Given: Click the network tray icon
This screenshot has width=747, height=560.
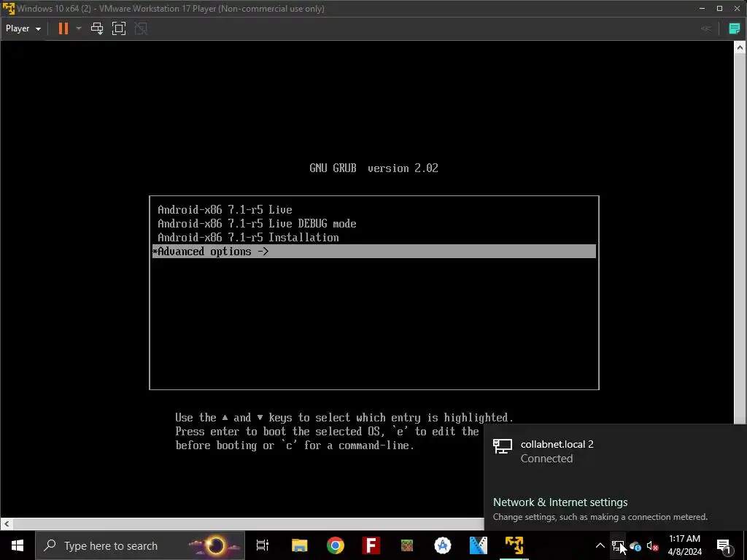Looking at the screenshot, I should click(x=618, y=546).
